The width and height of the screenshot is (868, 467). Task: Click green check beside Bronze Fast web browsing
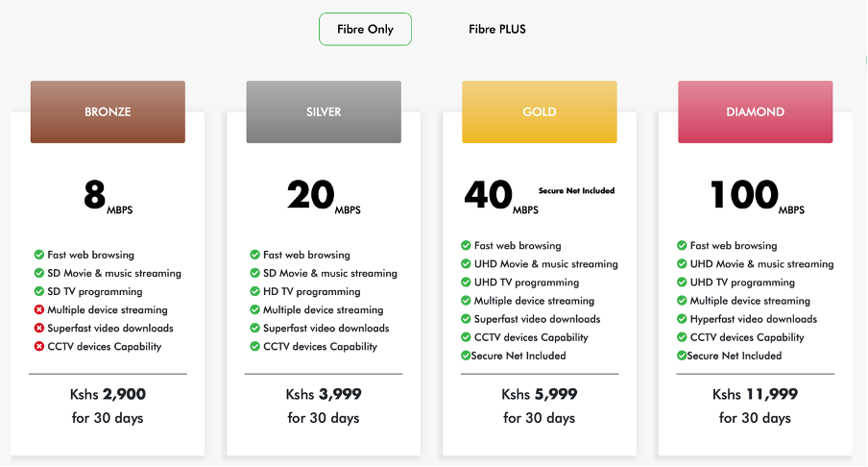click(x=39, y=255)
